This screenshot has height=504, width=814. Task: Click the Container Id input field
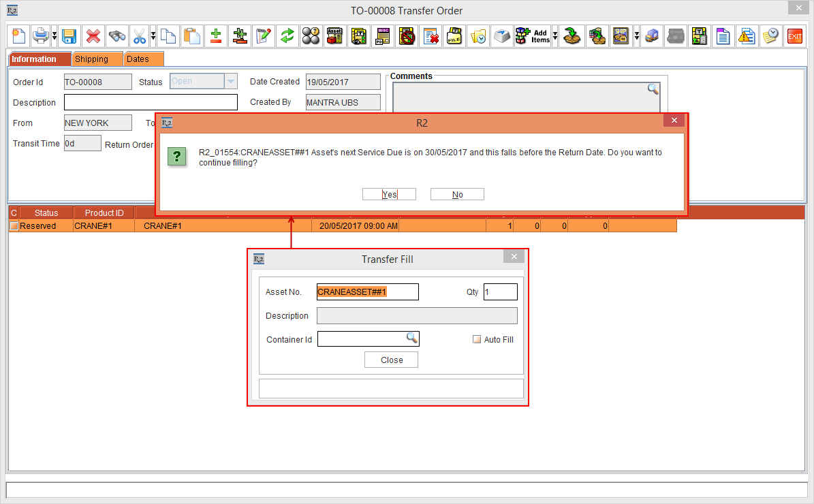361,339
